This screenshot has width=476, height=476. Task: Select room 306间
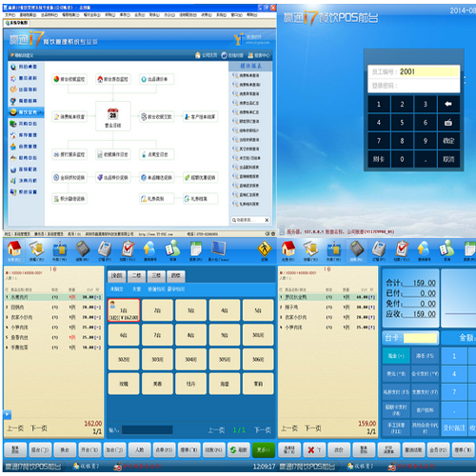coord(258,359)
